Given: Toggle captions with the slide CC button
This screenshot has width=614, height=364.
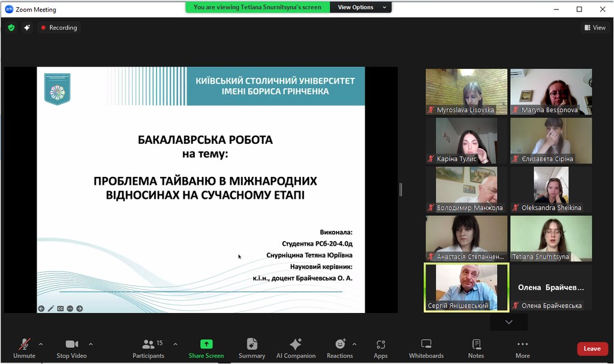Looking at the screenshot, I should coord(61,308).
